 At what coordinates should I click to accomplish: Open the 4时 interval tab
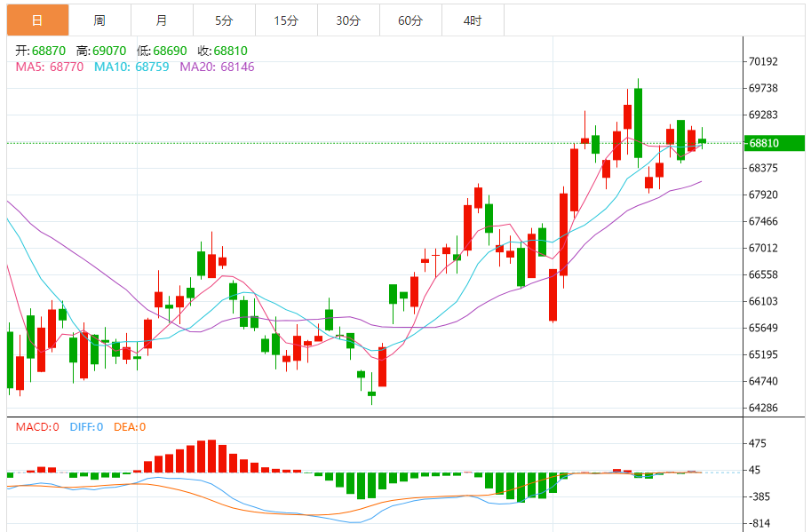(473, 20)
